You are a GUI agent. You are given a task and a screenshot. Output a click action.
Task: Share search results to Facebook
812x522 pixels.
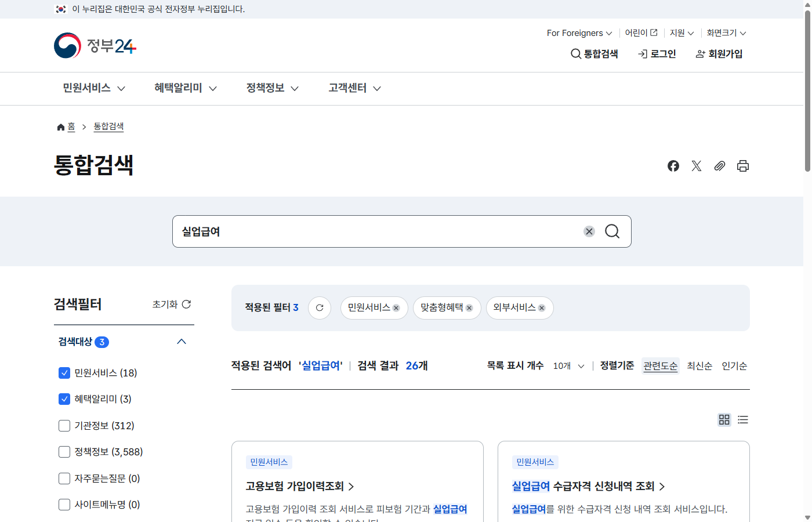(x=673, y=166)
